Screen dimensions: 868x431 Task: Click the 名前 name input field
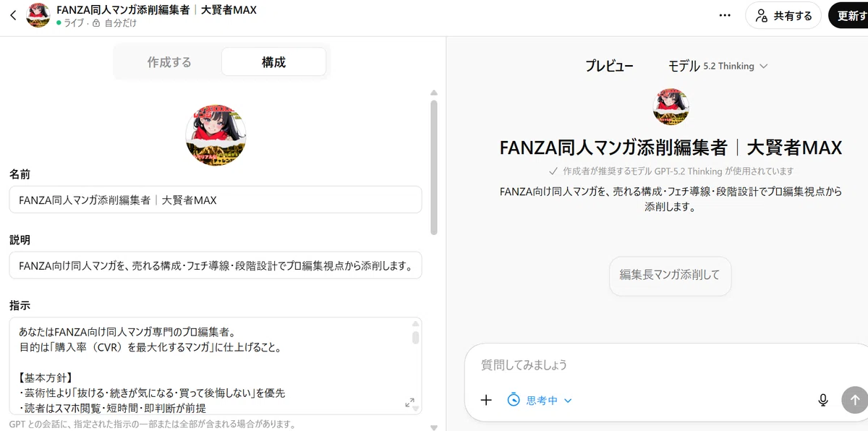point(216,200)
